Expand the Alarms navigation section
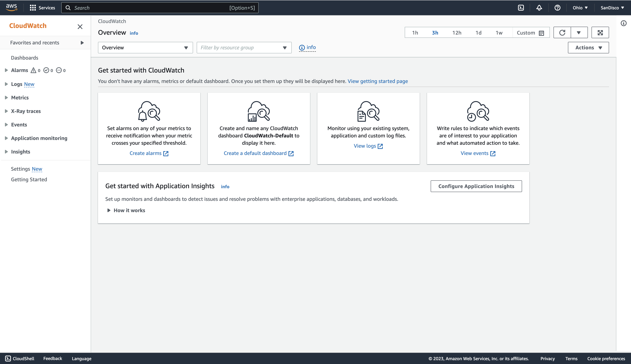Screen dimensions: 631x364 (7, 70)
